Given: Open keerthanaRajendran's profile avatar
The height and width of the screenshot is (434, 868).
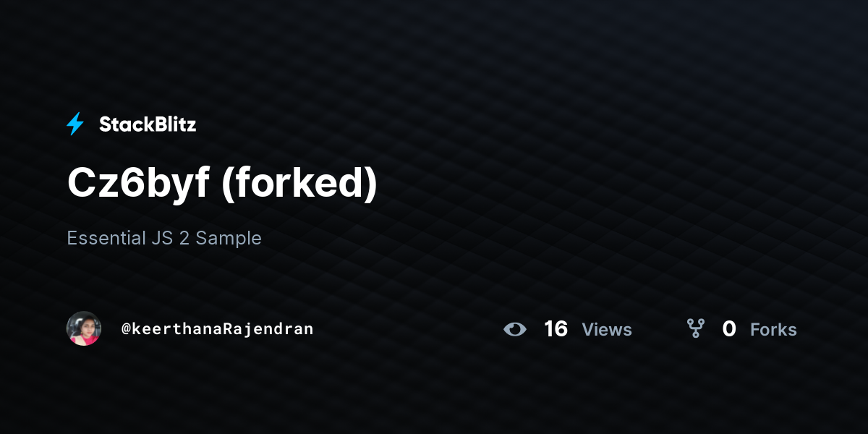Looking at the screenshot, I should point(84,328).
